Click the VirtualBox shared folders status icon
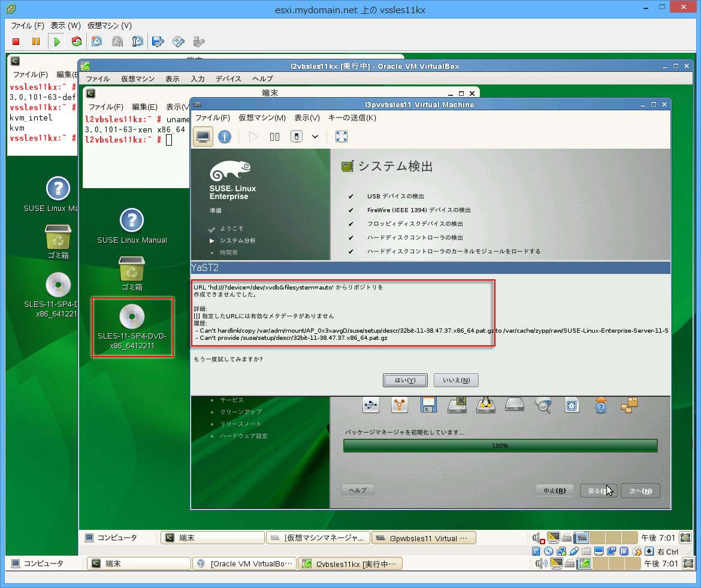The height and width of the screenshot is (588, 701). [x=586, y=551]
